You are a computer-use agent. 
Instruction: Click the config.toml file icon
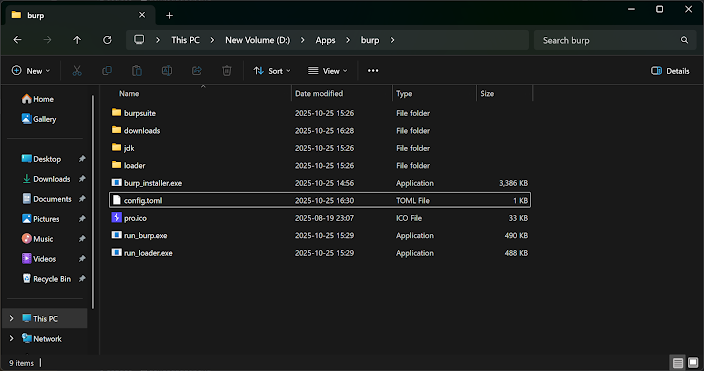pos(116,200)
